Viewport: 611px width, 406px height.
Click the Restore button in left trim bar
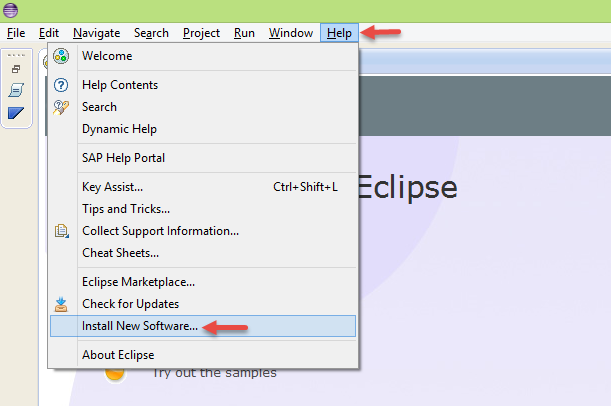click(16, 69)
